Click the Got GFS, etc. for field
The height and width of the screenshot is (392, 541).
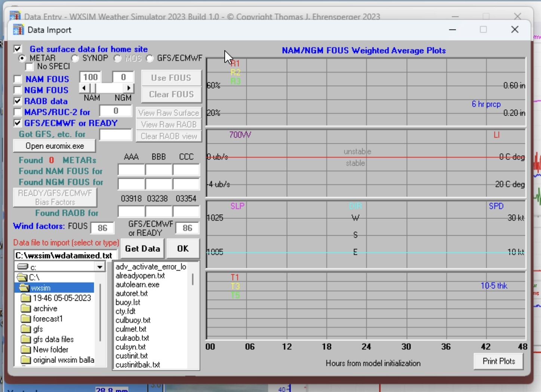[116, 135]
